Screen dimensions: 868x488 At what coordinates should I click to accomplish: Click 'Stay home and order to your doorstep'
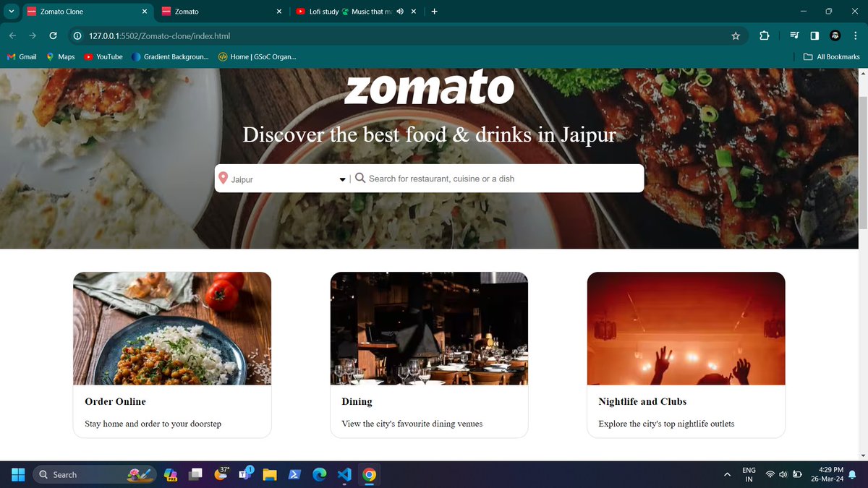pos(153,424)
